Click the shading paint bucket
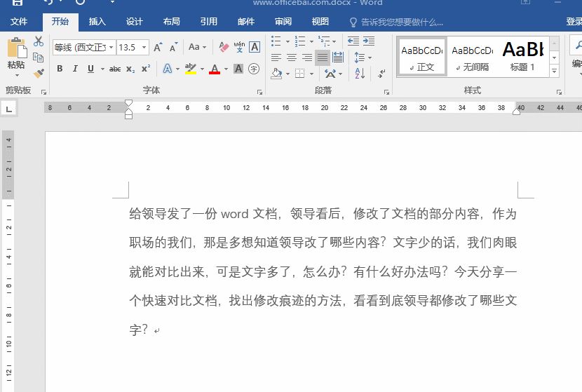The height and width of the screenshot is (392, 582). [x=277, y=73]
